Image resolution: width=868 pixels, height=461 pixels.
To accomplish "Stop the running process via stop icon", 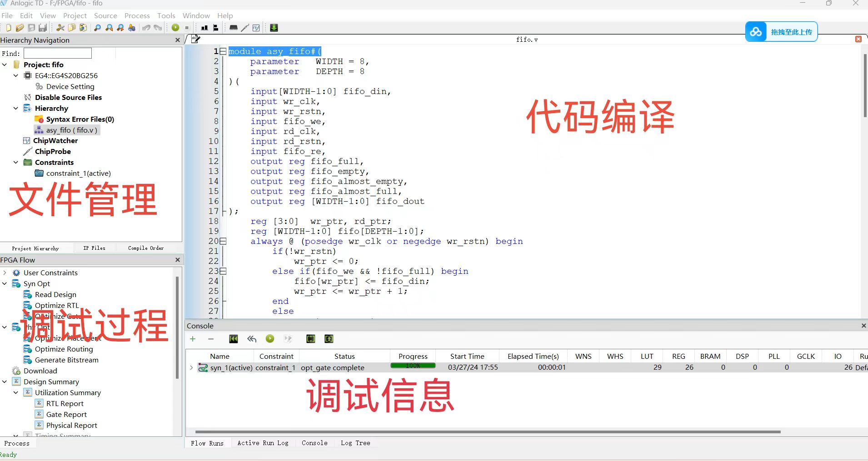I will 187,27.
